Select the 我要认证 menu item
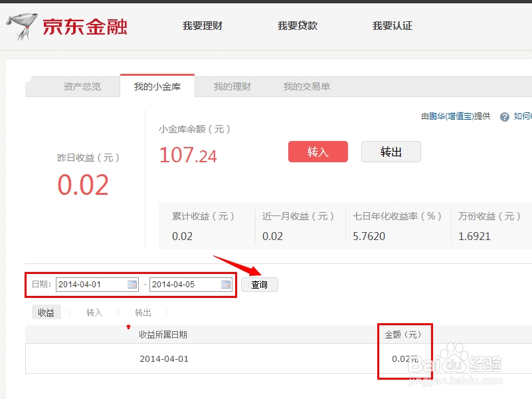 coord(393,25)
